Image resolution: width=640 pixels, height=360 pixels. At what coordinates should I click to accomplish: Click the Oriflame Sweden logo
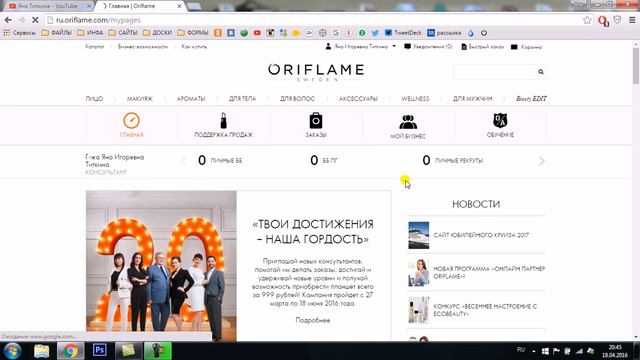coord(316,72)
